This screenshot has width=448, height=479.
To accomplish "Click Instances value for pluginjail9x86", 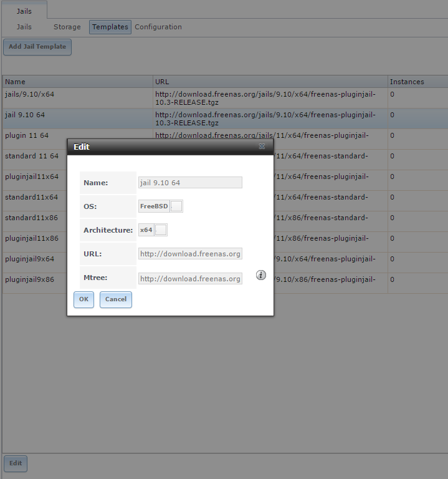I will tap(392, 279).
